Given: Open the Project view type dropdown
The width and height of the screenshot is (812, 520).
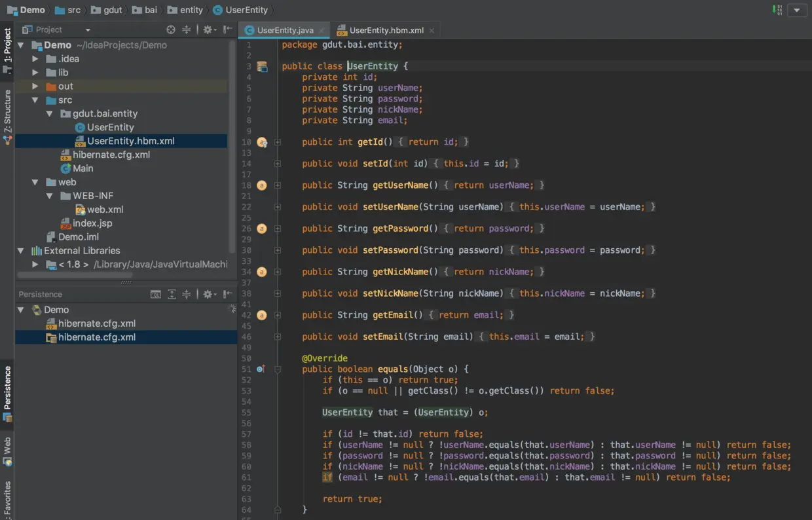Looking at the screenshot, I should coord(88,29).
